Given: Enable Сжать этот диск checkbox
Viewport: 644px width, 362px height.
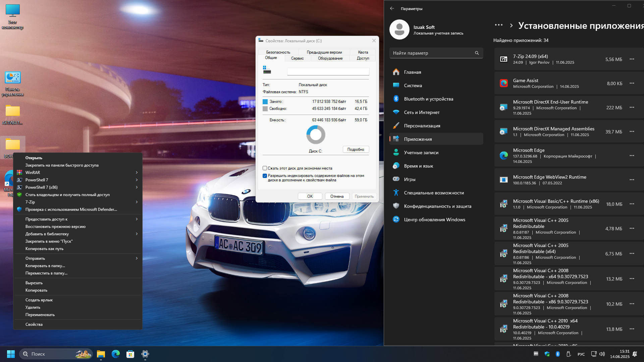Looking at the screenshot, I should [265, 168].
